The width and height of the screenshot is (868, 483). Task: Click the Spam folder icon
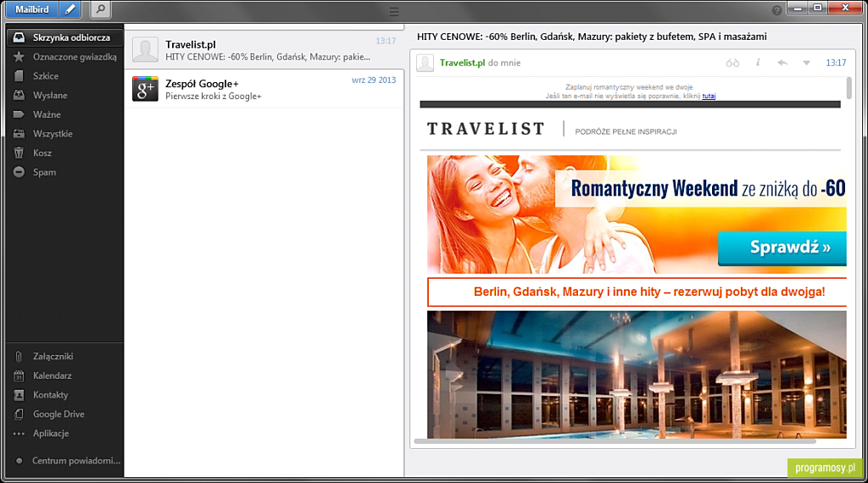coord(19,172)
